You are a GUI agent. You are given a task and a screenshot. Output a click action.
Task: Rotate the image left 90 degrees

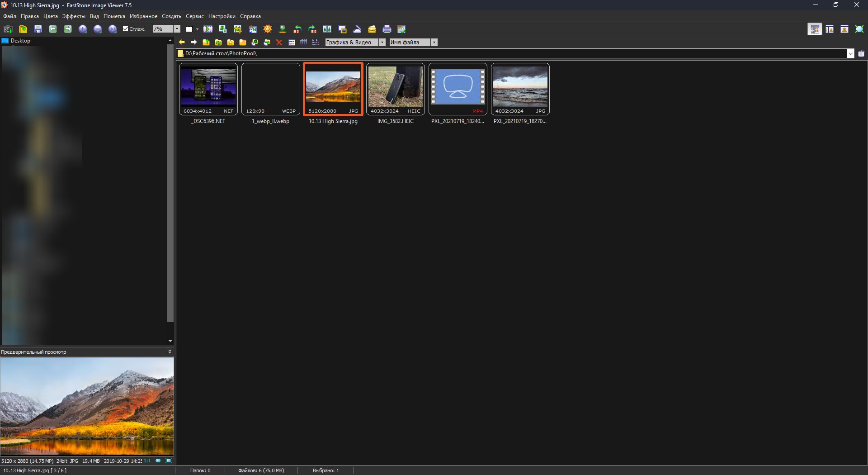(x=297, y=29)
